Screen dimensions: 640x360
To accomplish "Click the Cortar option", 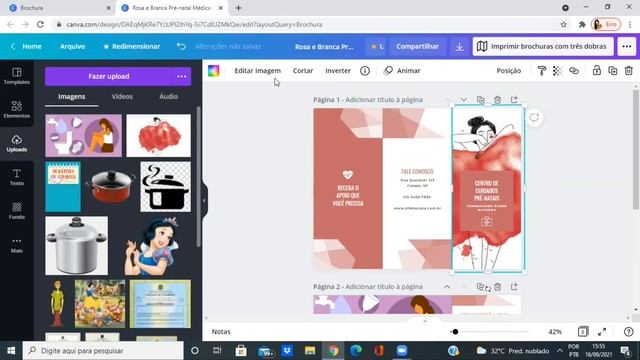I will point(303,71).
